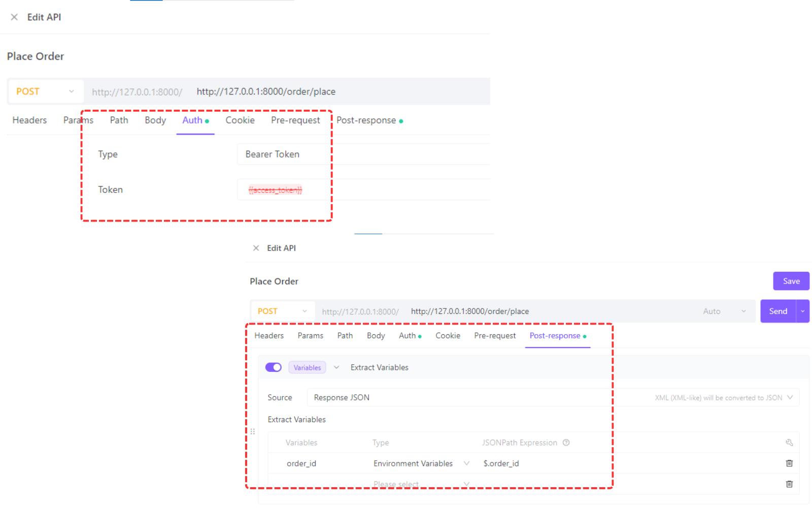Screen dimensions: 812x508
Task: Open Source Response JSON dropdown
Action: coord(553,397)
